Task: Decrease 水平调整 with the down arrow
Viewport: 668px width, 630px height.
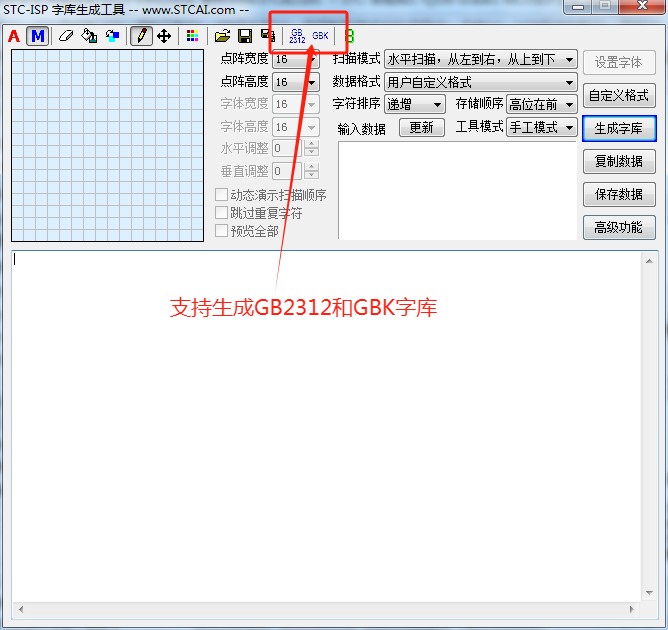Action: point(312,152)
